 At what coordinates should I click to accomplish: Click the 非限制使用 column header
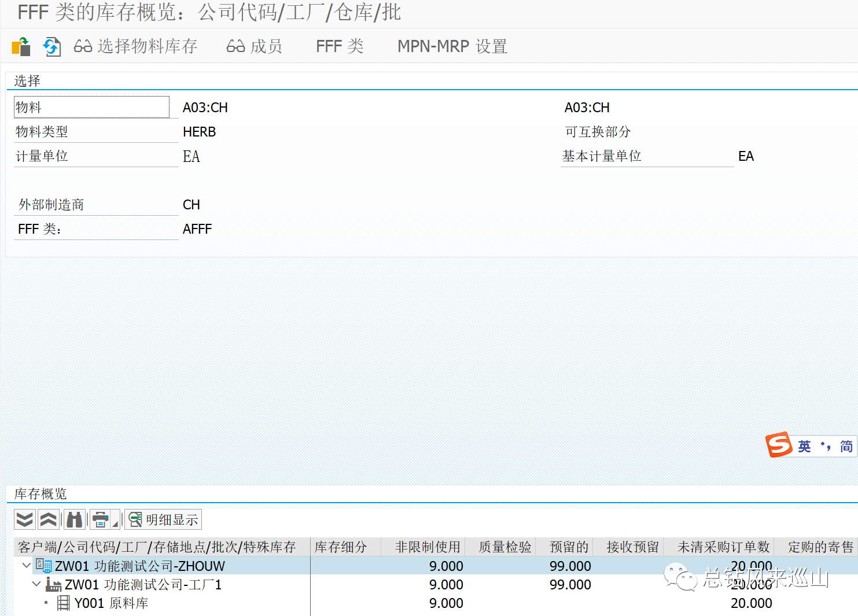click(x=423, y=547)
